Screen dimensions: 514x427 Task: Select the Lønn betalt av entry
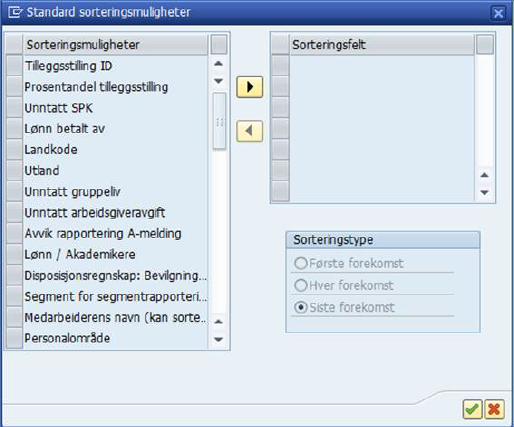click(x=115, y=129)
